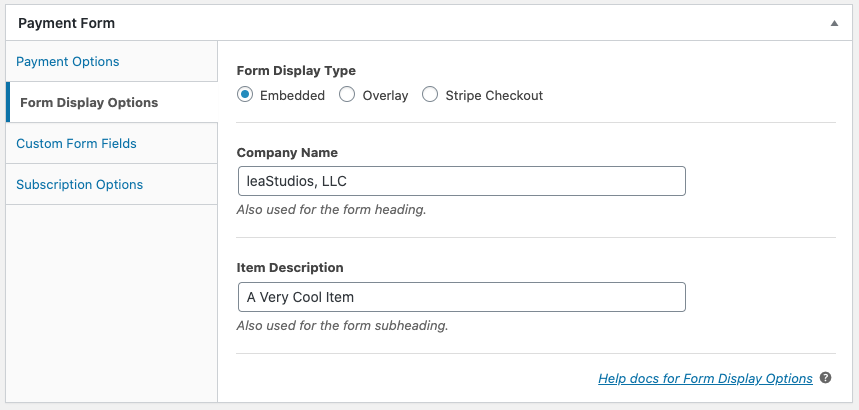Click the Item Description field label

(x=290, y=267)
